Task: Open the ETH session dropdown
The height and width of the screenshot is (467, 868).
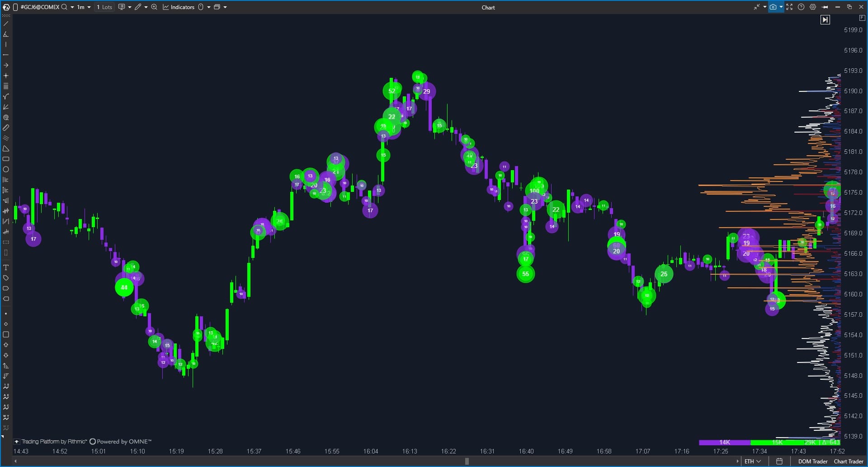Action: 753,461
